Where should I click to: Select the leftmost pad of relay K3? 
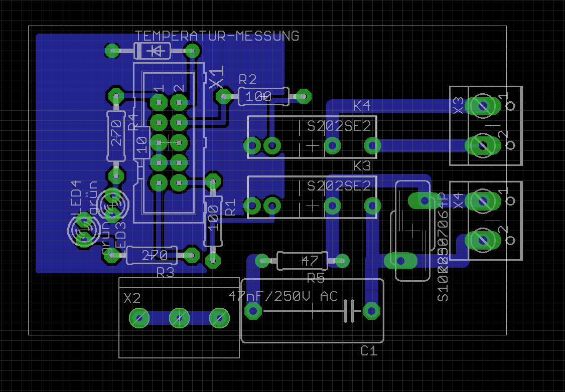pos(252,206)
